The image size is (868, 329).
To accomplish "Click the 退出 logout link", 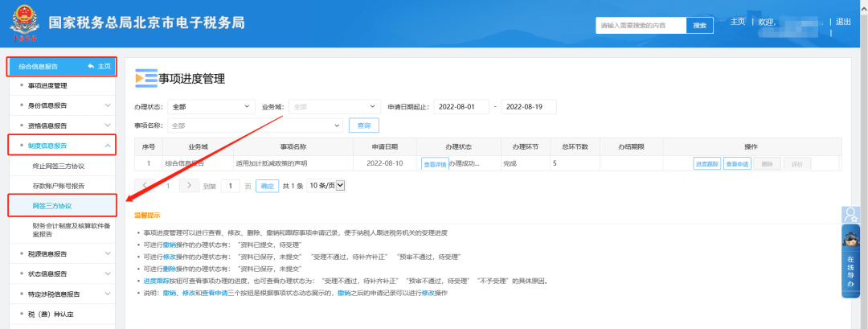I will [x=843, y=22].
